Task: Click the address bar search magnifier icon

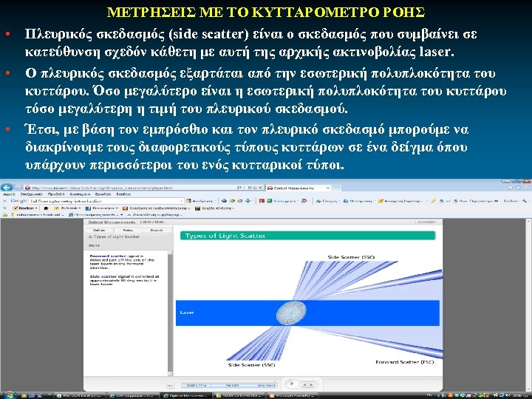Action: click(239, 188)
